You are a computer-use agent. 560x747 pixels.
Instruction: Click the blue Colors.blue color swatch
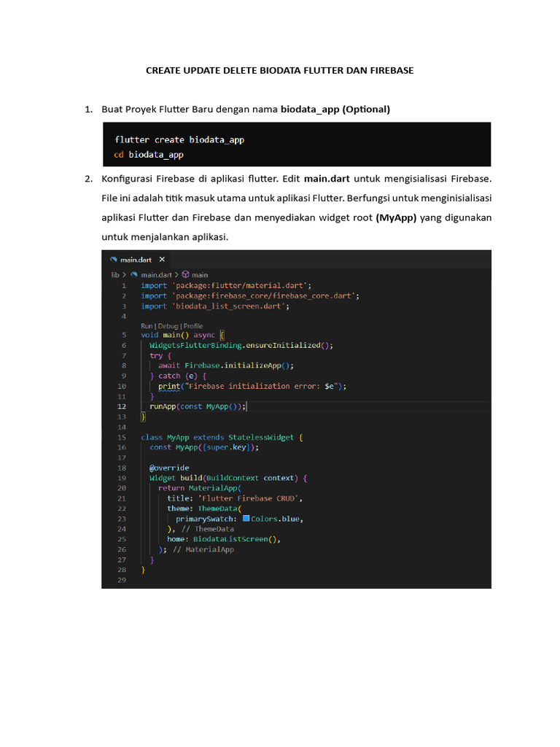(x=246, y=519)
